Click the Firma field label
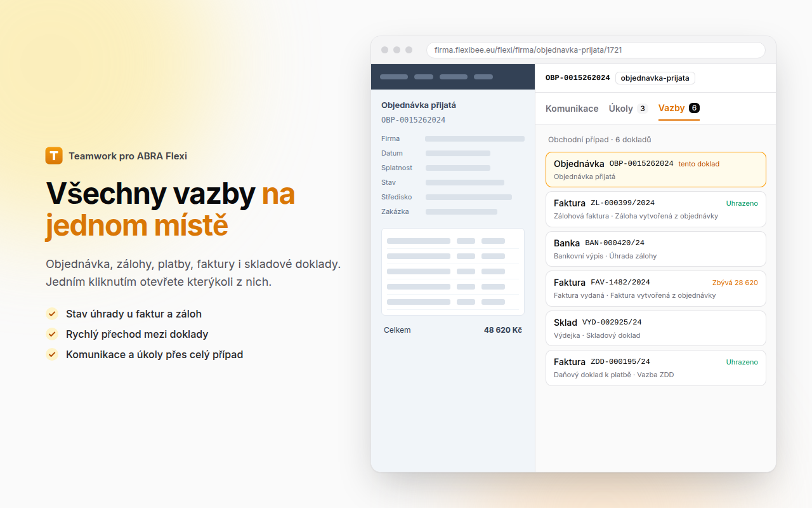Image resolution: width=812 pixels, height=508 pixels. tap(391, 138)
